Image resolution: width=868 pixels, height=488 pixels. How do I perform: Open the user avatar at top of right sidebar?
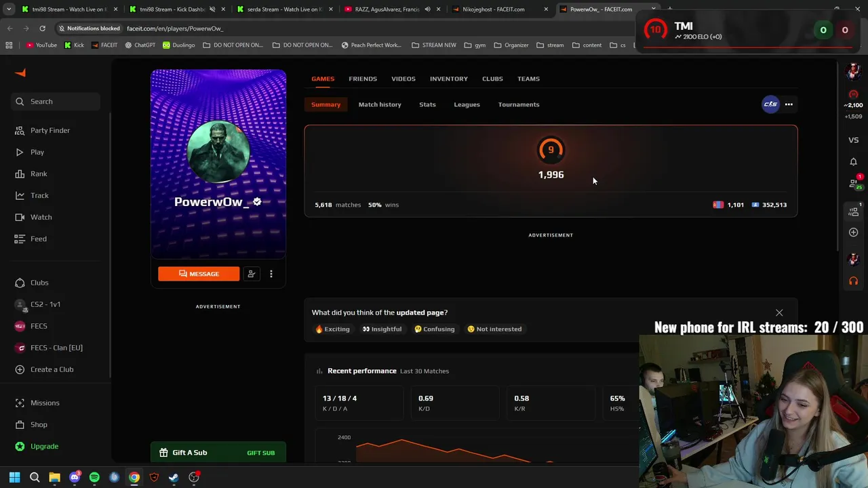tap(854, 70)
